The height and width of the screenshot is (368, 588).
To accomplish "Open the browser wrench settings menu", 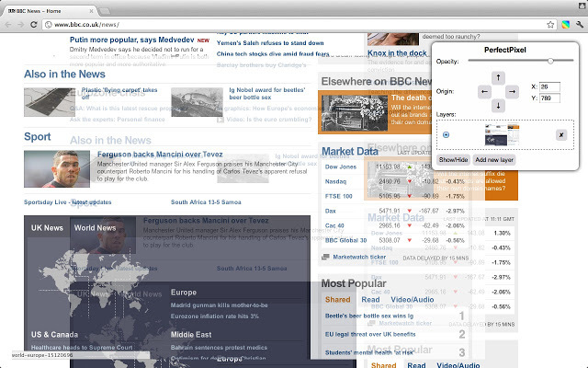I will coord(580,25).
